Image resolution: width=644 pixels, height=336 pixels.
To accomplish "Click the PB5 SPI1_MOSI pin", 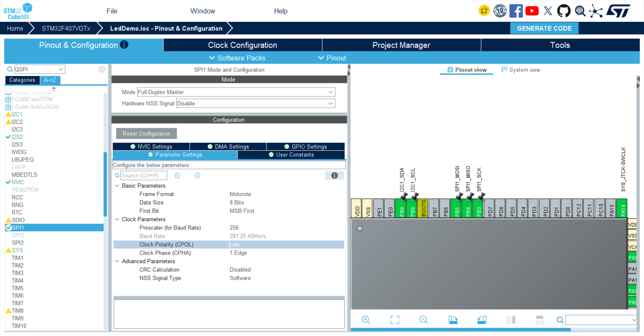I will 457,208.
